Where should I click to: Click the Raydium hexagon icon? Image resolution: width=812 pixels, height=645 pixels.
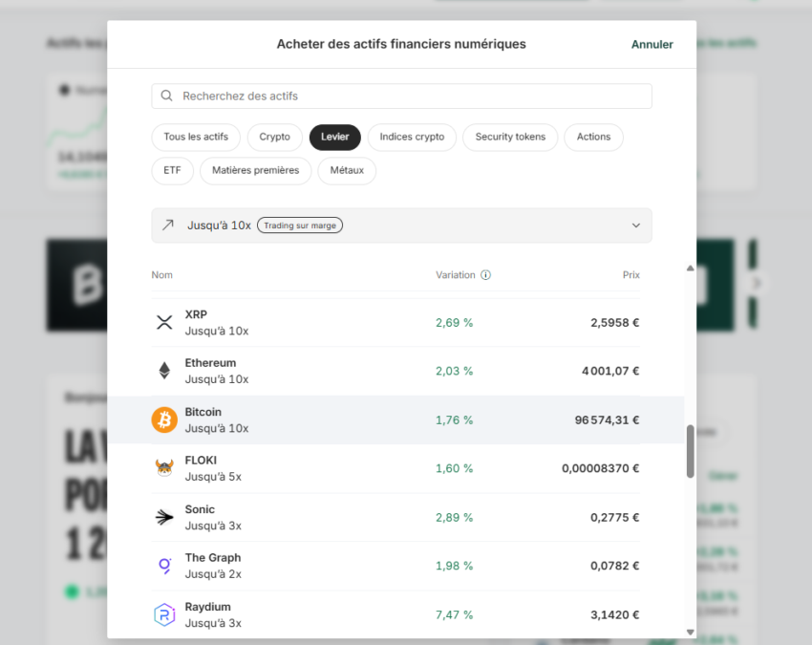[x=164, y=614]
